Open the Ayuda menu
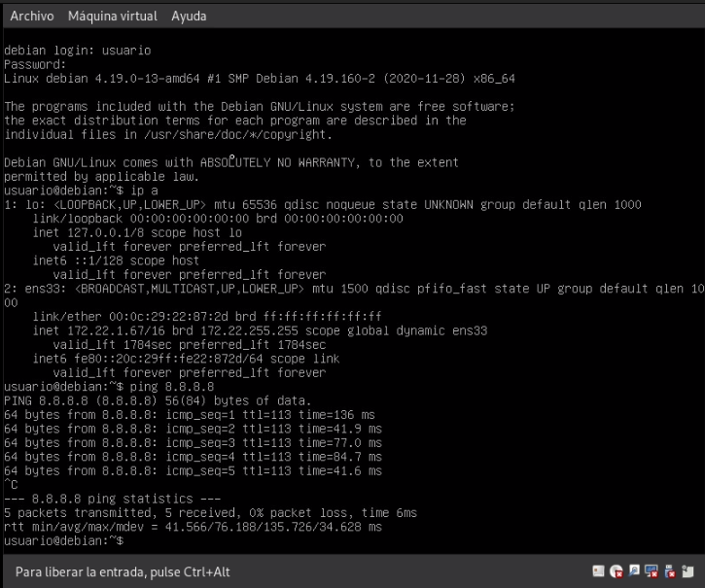This screenshot has width=705, height=588. coord(189,17)
